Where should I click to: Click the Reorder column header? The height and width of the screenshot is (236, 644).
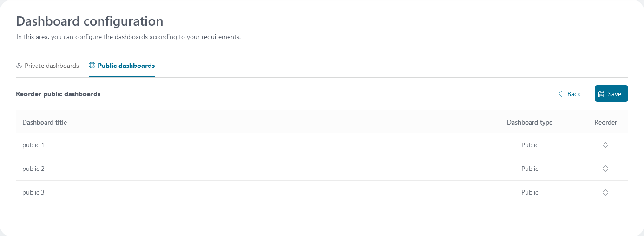click(x=605, y=122)
